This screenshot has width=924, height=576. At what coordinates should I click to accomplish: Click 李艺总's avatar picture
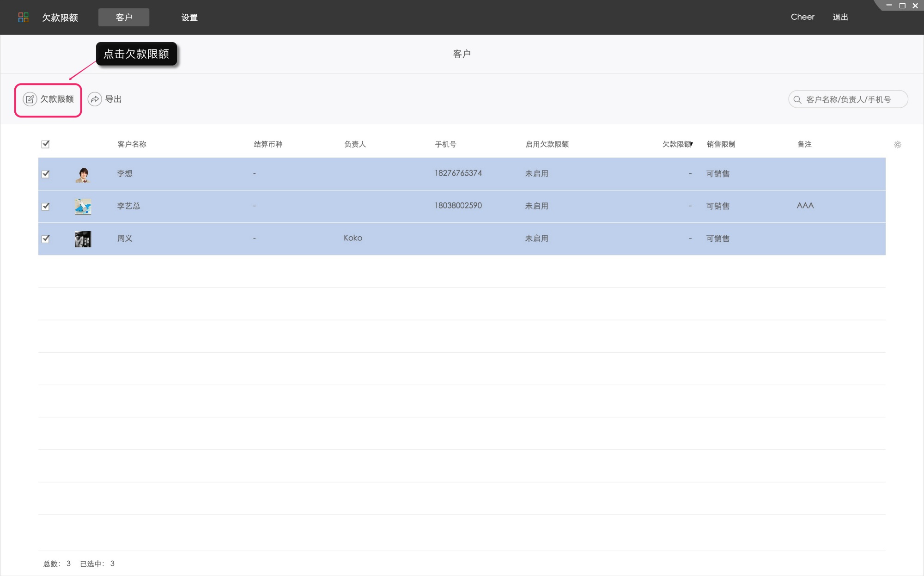pos(83,207)
